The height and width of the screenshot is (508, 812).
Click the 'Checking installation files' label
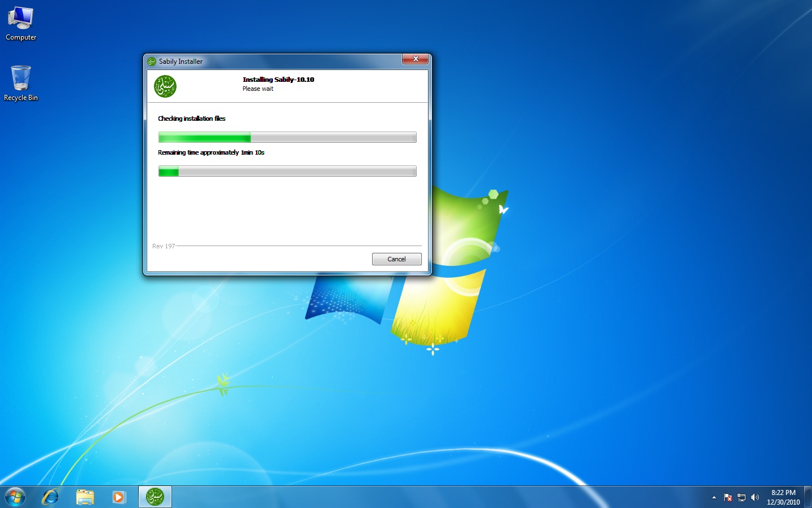192,119
